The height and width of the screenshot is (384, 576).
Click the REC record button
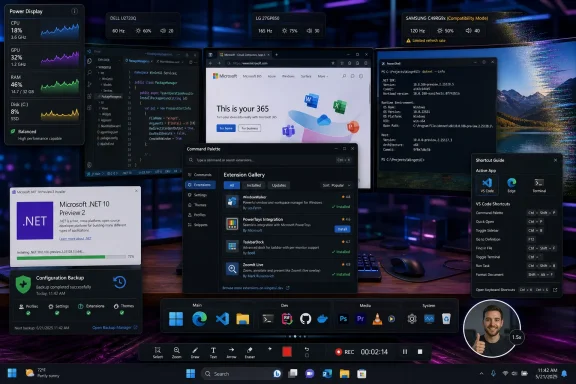(x=345, y=352)
